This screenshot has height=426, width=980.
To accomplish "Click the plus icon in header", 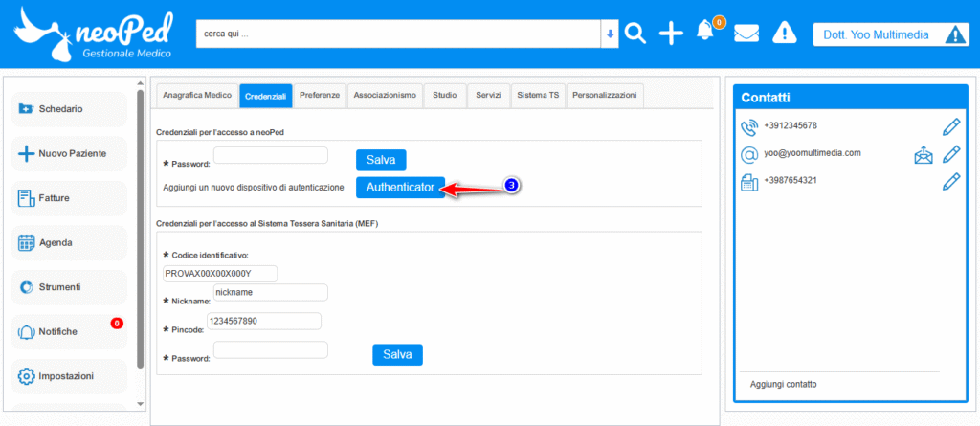I will pyautogui.click(x=672, y=34).
